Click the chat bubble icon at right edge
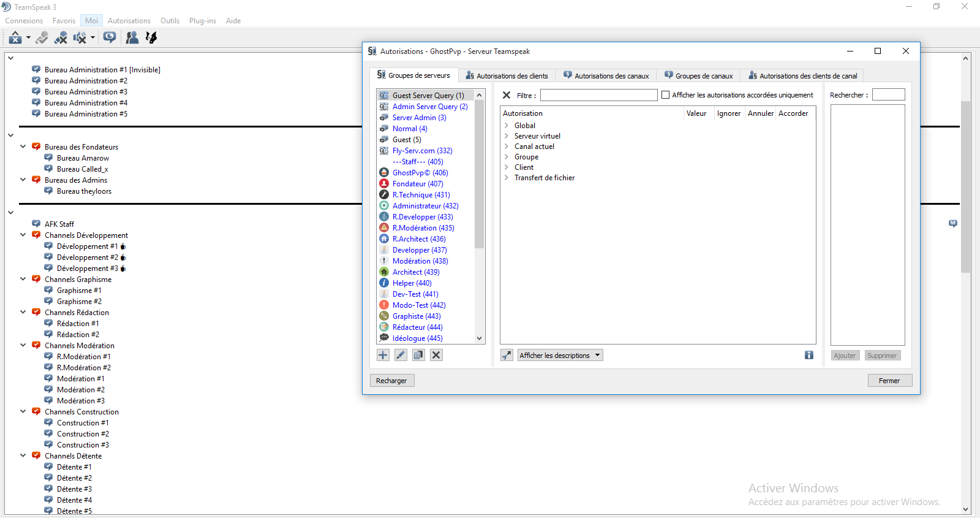Image resolution: width=980 pixels, height=518 pixels. (x=953, y=224)
